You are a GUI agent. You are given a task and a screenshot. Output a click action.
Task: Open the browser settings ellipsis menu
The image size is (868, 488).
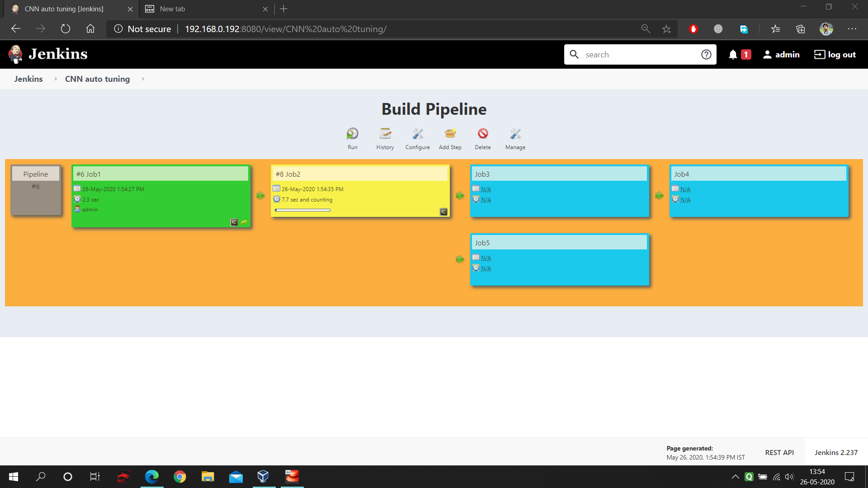852,29
